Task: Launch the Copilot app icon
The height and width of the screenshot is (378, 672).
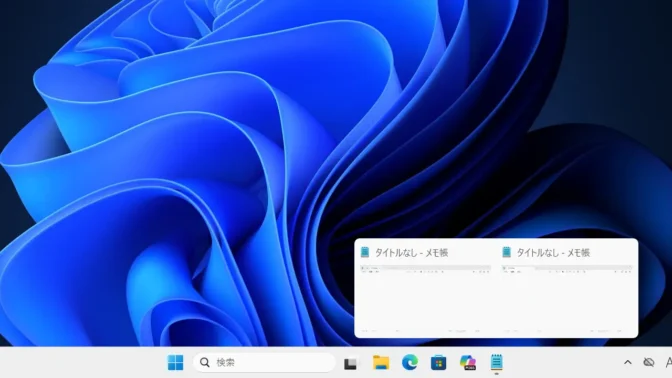Action: coord(468,363)
